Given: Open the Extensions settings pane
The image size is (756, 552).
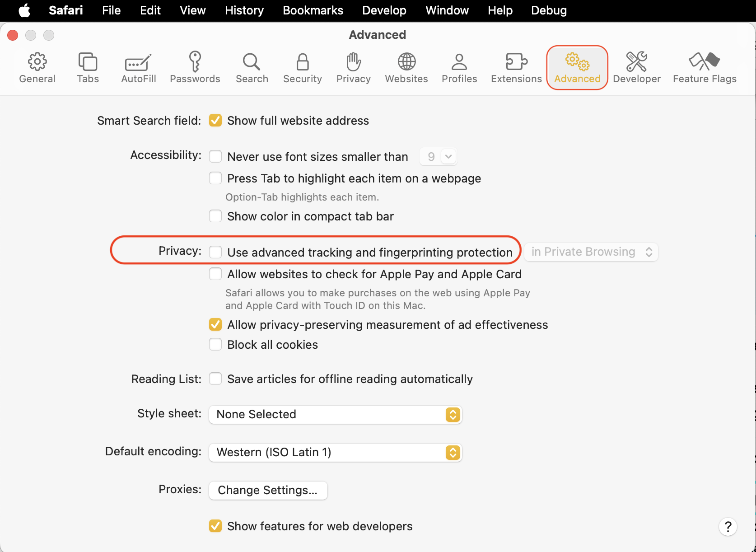Looking at the screenshot, I should point(516,68).
